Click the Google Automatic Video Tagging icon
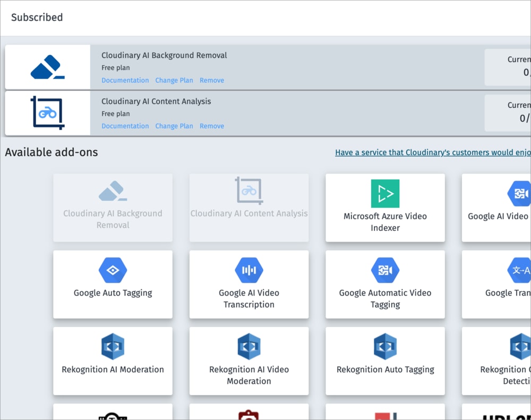Image resolution: width=531 pixels, height=420 pixels. (385, 270)
